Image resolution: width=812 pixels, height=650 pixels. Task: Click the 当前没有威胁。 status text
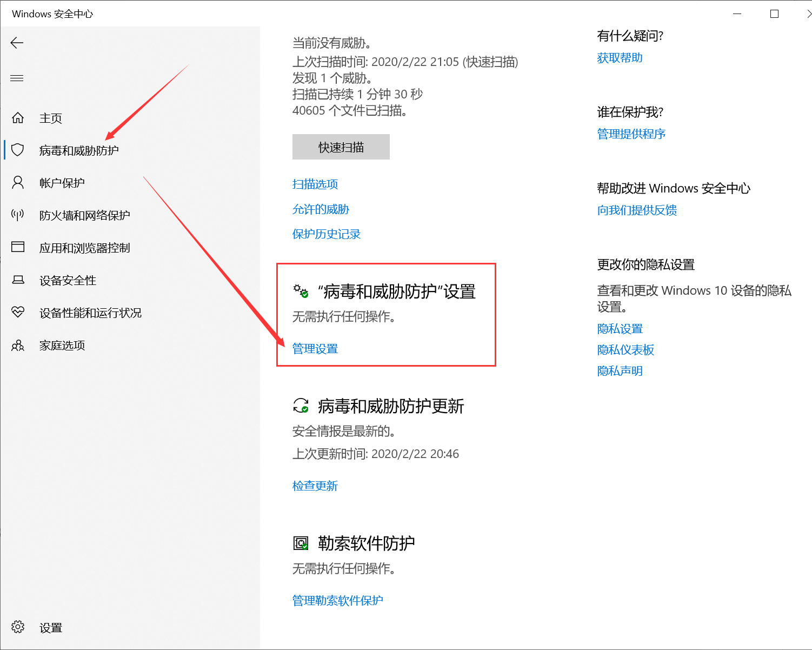[332, 43]
